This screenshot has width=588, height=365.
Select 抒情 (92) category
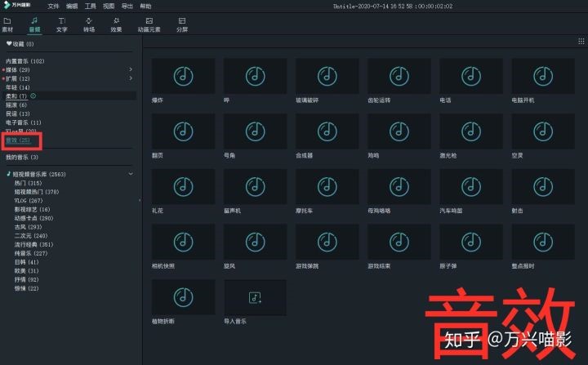(x=27, y=279)
